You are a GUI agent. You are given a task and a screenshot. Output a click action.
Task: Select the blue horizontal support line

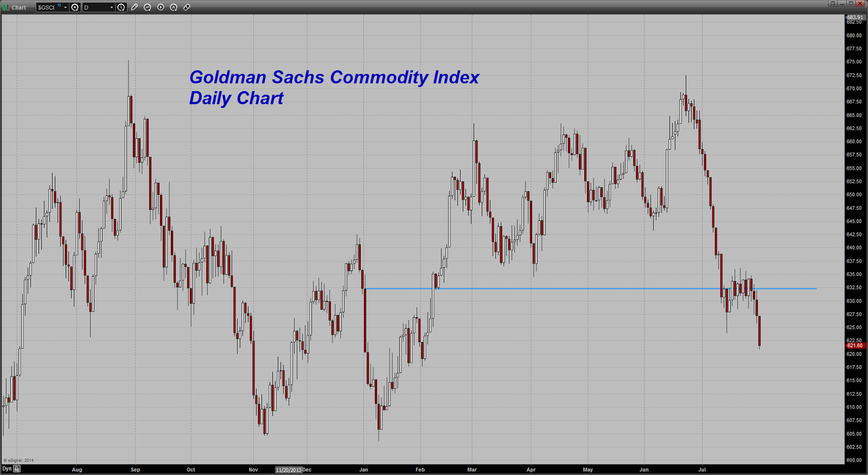click(x=590, y=288)
